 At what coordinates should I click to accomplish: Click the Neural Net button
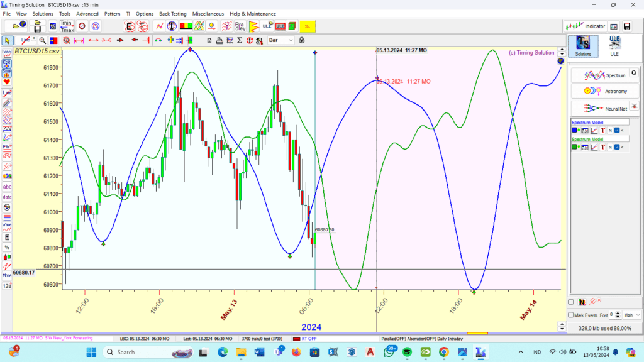click(x=605, y=108)
